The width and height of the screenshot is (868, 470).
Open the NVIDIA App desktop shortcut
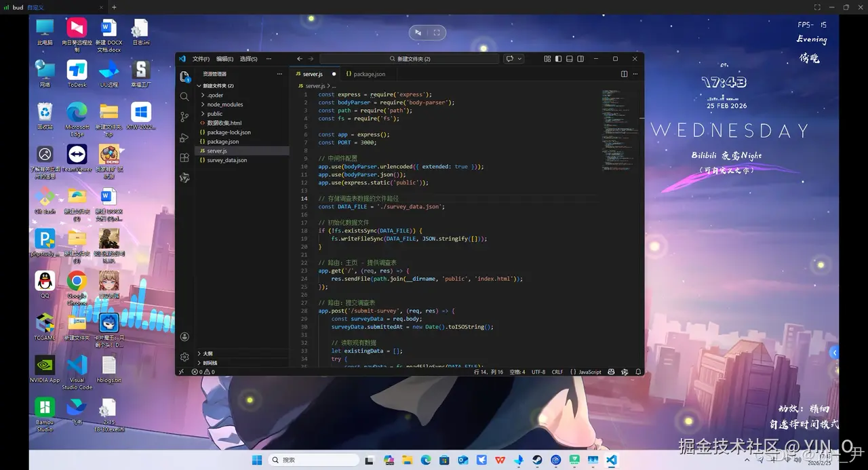click(45, 370)
